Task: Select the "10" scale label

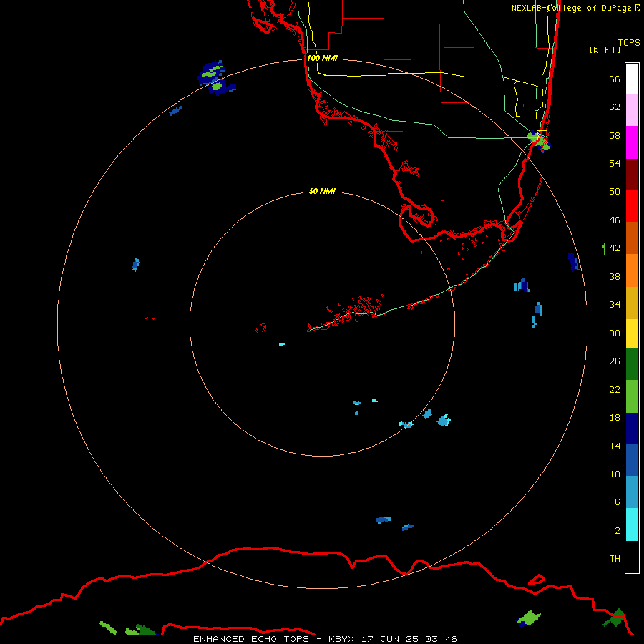Action: point(615,474)
